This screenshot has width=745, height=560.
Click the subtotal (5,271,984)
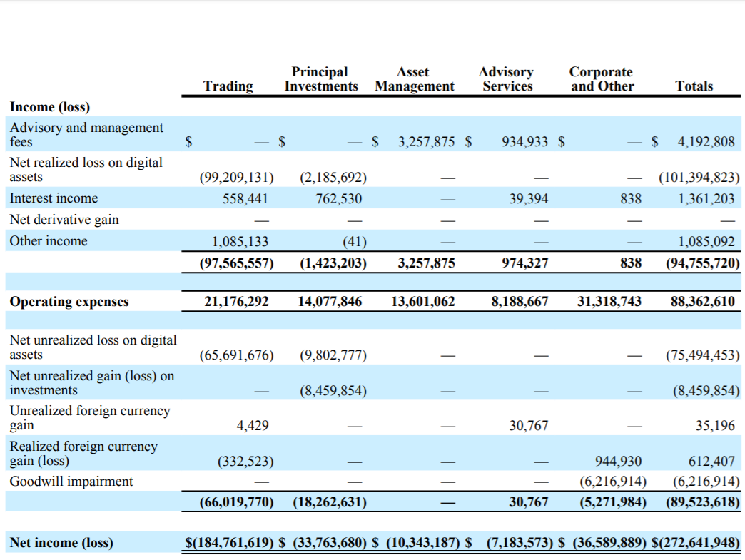[x=613, y=502]
